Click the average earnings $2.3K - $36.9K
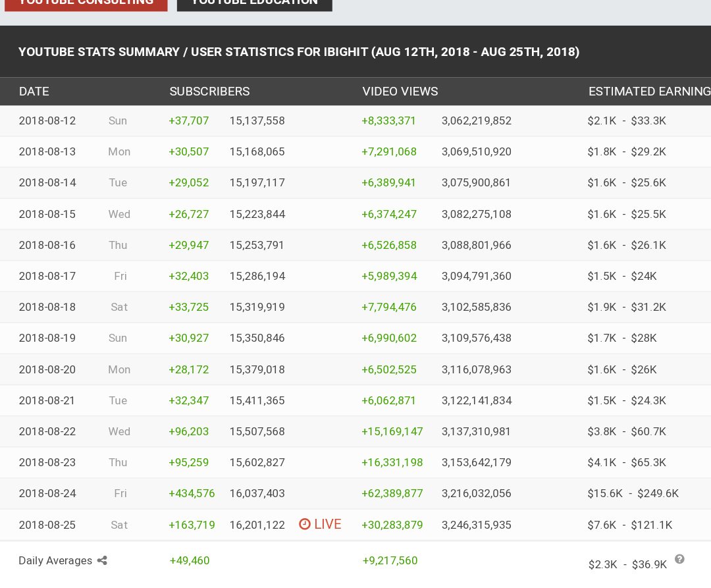 (x=627, y=564)
